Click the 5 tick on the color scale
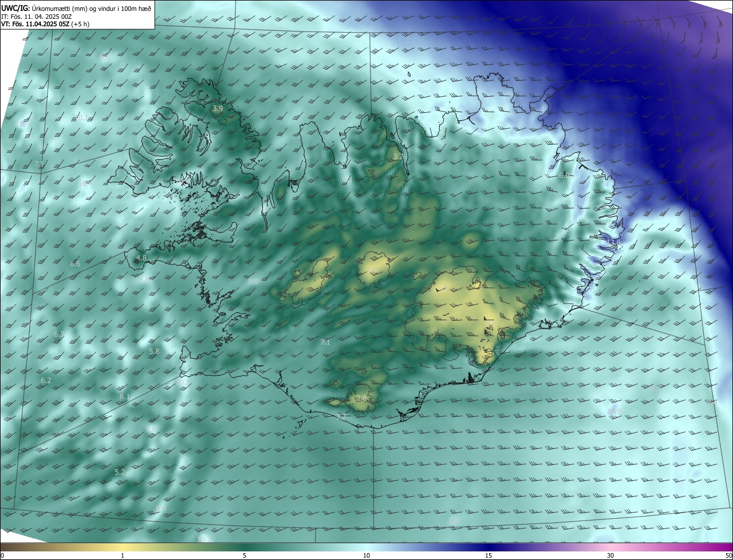This screenshot has width=733, height=560. point(245,555)
